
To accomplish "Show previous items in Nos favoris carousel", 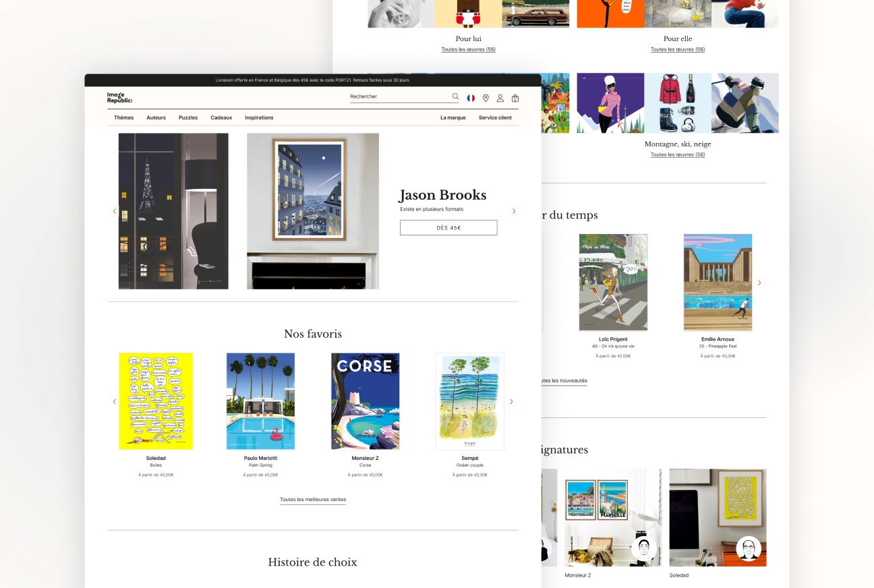I will tap(114, 401).
